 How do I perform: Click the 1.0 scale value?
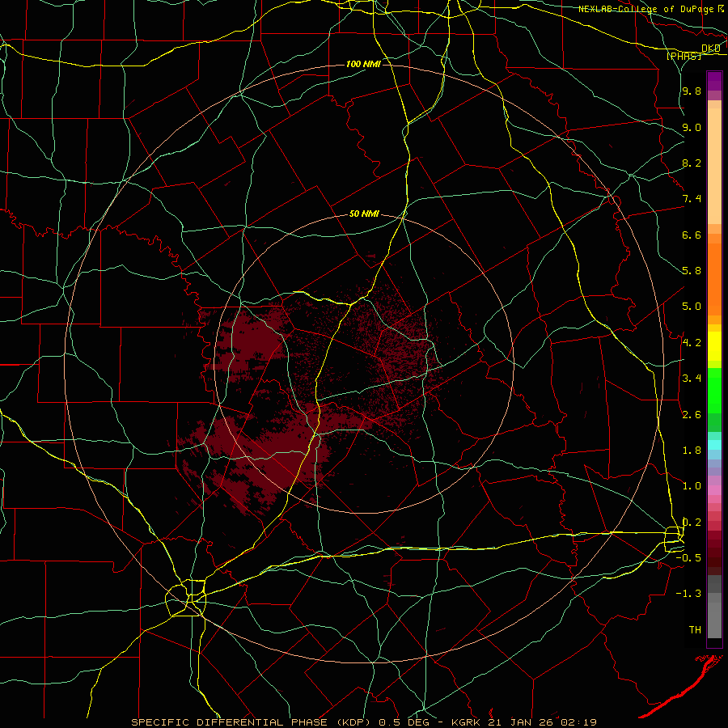click(x=692, y=486)
